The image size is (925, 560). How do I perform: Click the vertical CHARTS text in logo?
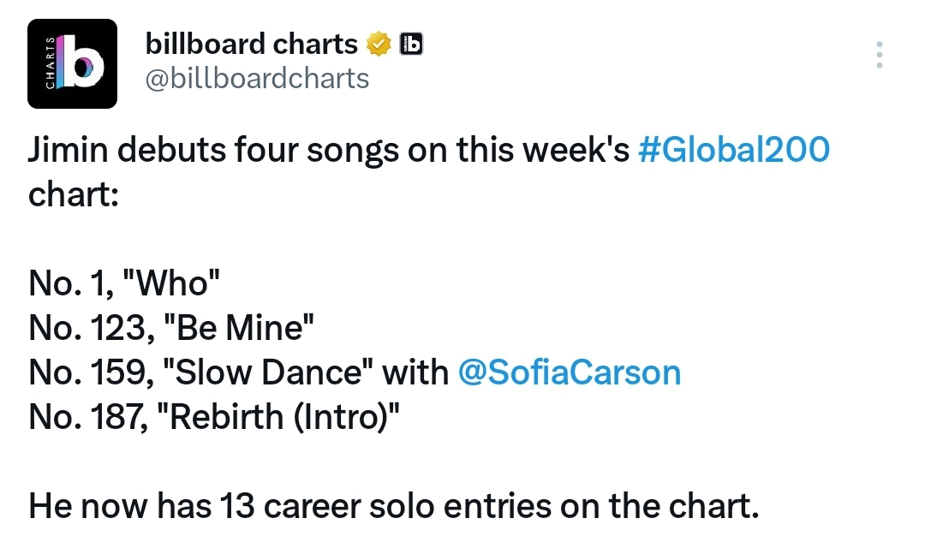click(51, 63)
